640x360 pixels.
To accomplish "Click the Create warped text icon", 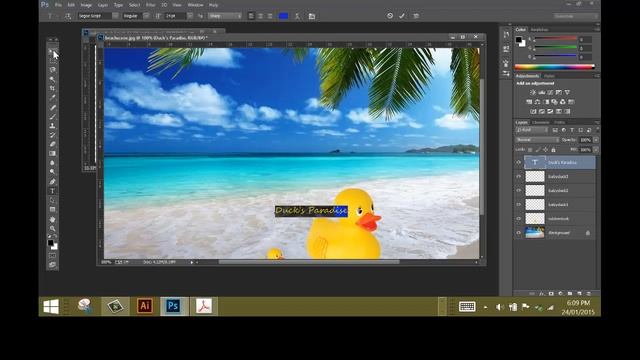I will click(x=297, y=16).
